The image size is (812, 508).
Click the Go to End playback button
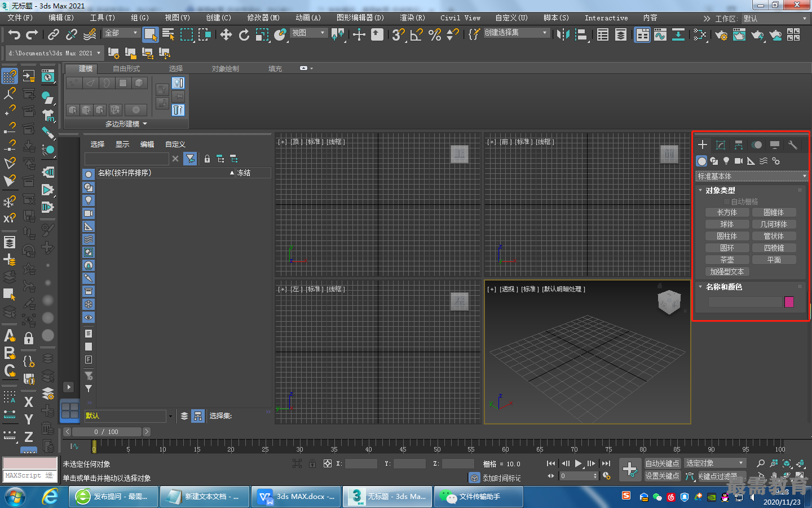[x=606, y=463]
